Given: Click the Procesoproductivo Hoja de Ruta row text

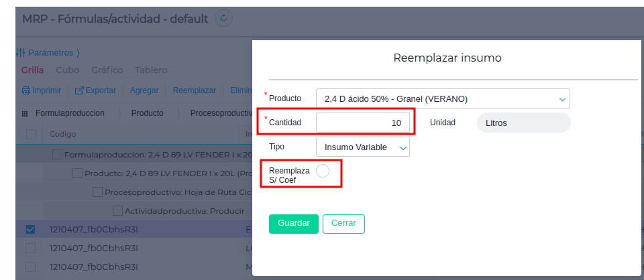Looking at the screenshot, I should [178, 192].
